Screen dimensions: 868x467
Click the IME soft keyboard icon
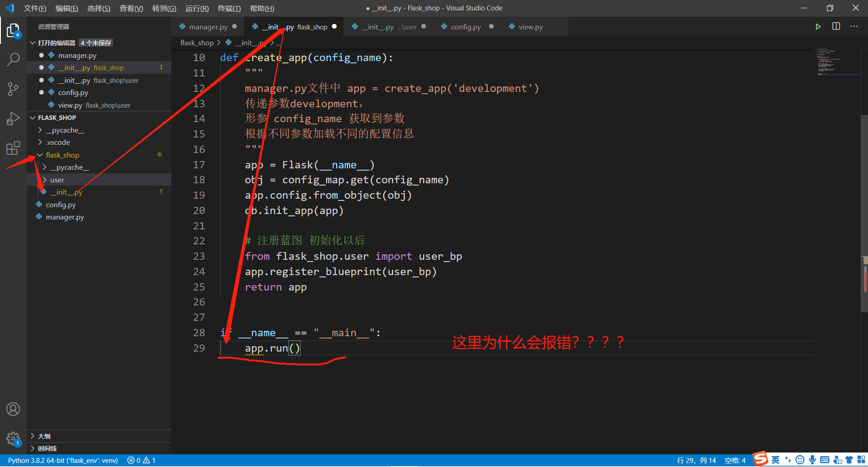(825, 460)
